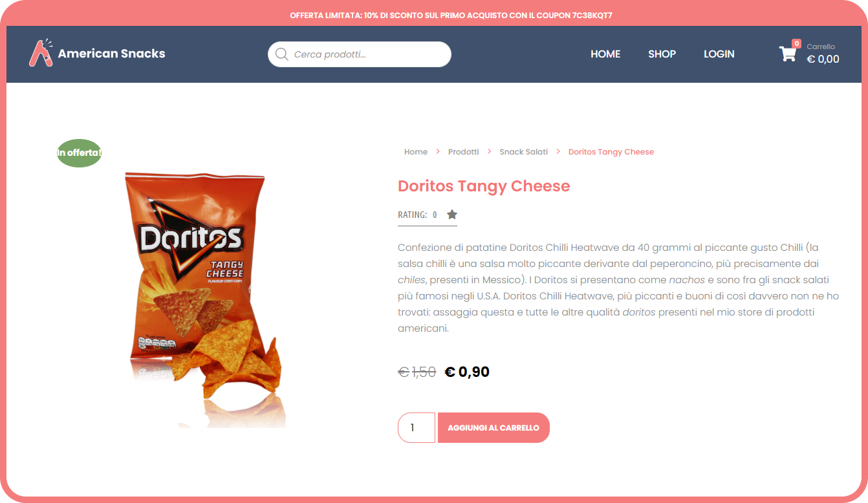The width and height of the screenshot is (868, 503).
Task: Go to the LOGIN page
Action: [719, 54]
